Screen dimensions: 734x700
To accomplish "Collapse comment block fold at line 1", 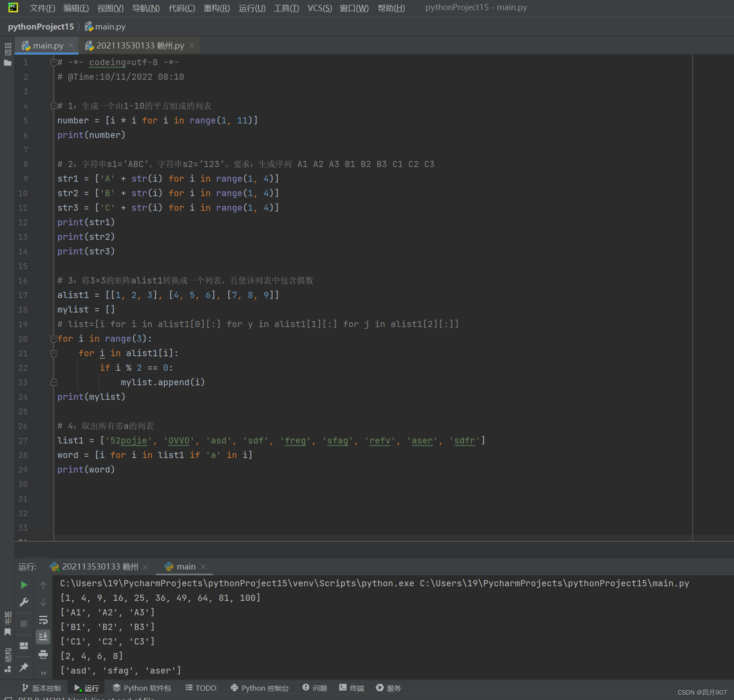I will pos(54,62).
